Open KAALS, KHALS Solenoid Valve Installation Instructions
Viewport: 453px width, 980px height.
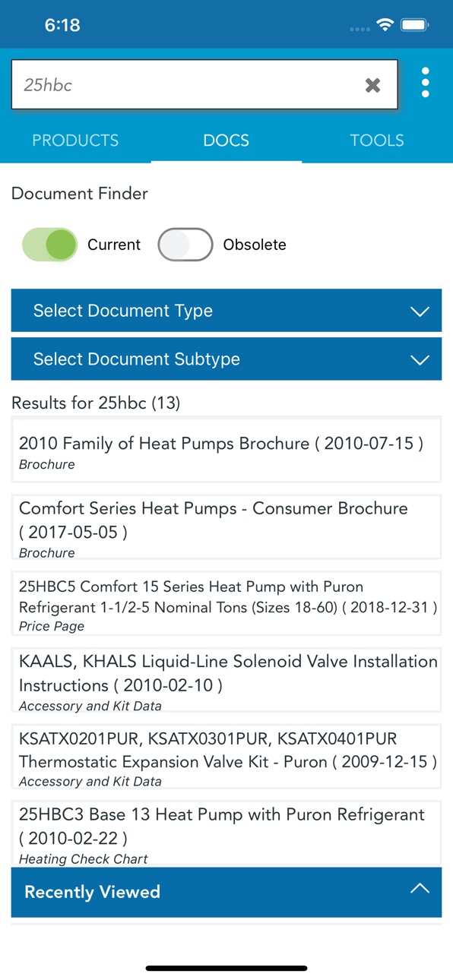pos(226,680)
